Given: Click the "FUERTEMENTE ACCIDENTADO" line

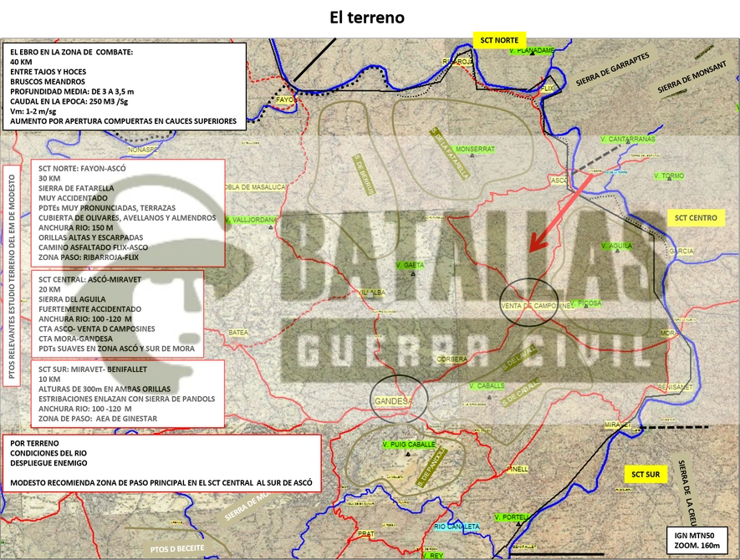Looking at the screenshot, I should (x=89, y=309).
